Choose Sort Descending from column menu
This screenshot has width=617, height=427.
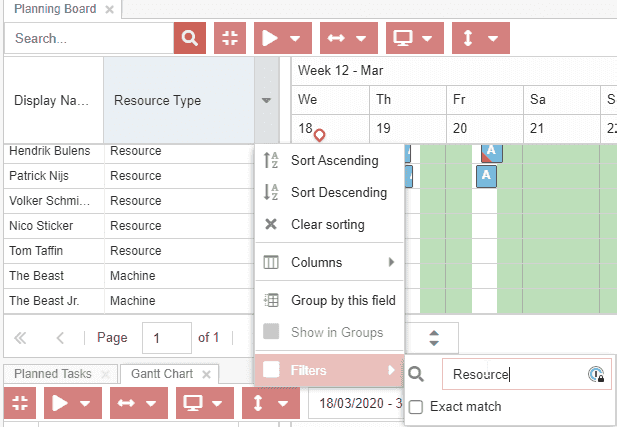(330, 192)
